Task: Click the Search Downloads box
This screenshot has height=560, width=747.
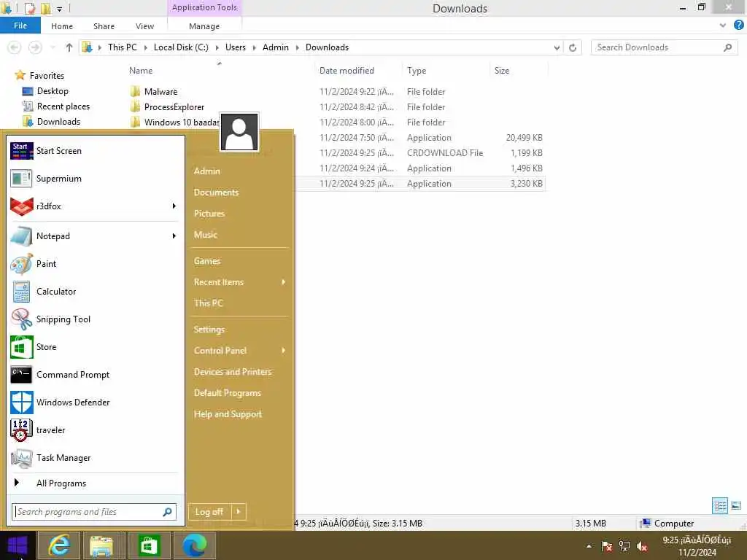Action: (x=664, y=47)
